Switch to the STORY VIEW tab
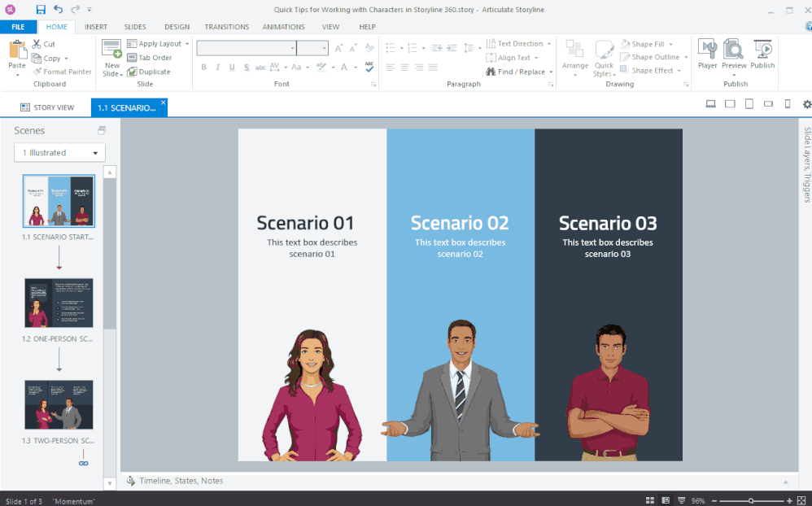Viewport: 812px width, 506px height. [47, 107]
